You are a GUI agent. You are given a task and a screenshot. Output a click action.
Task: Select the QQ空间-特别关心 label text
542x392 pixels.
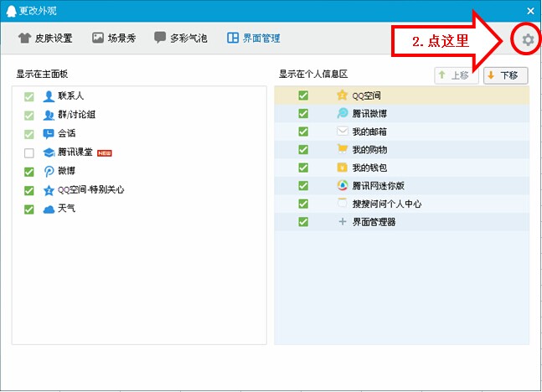[91, 190]
